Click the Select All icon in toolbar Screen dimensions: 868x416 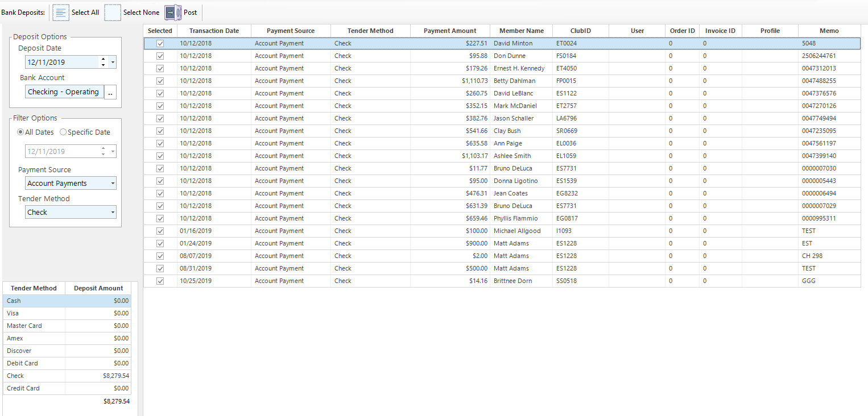pyautogui.click(x=61, y=13)
